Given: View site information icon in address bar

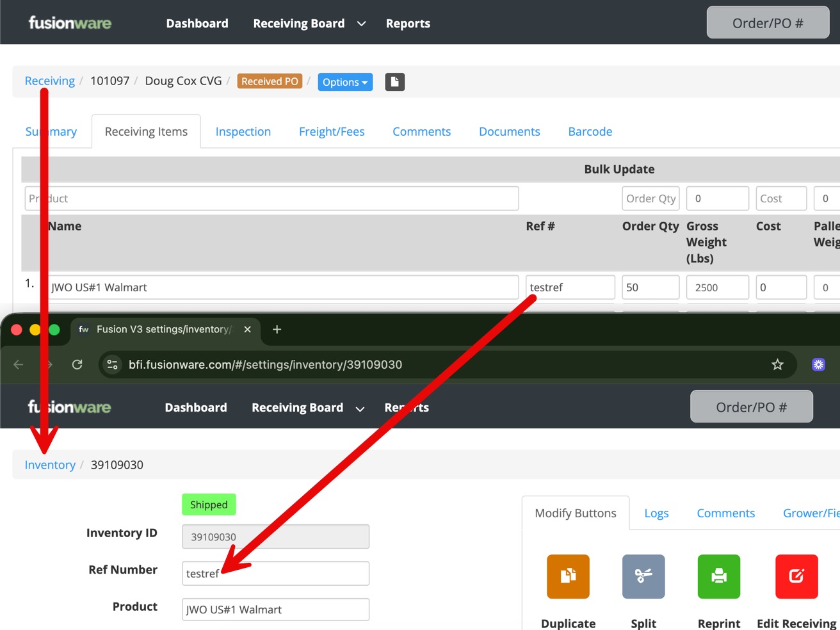Looking at the screenshot, I should 113,364.
